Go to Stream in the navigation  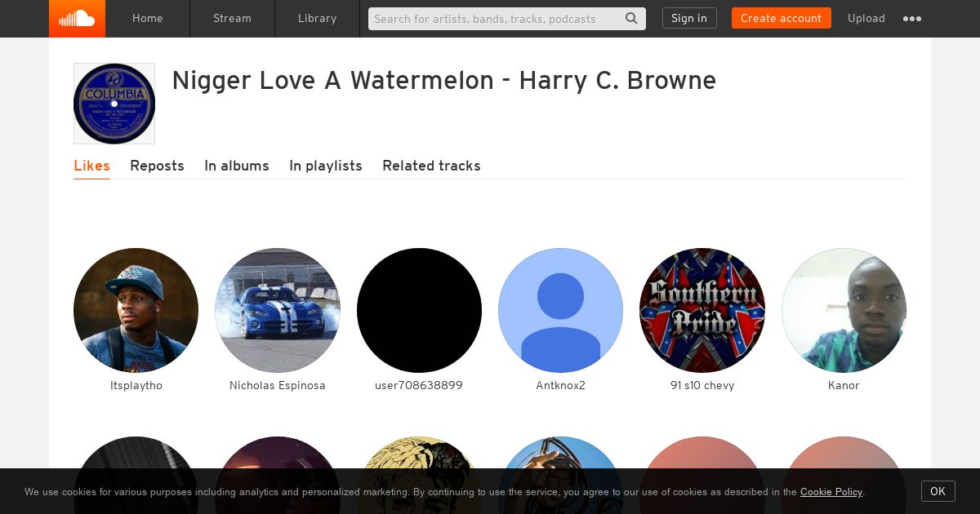(232, 18)
